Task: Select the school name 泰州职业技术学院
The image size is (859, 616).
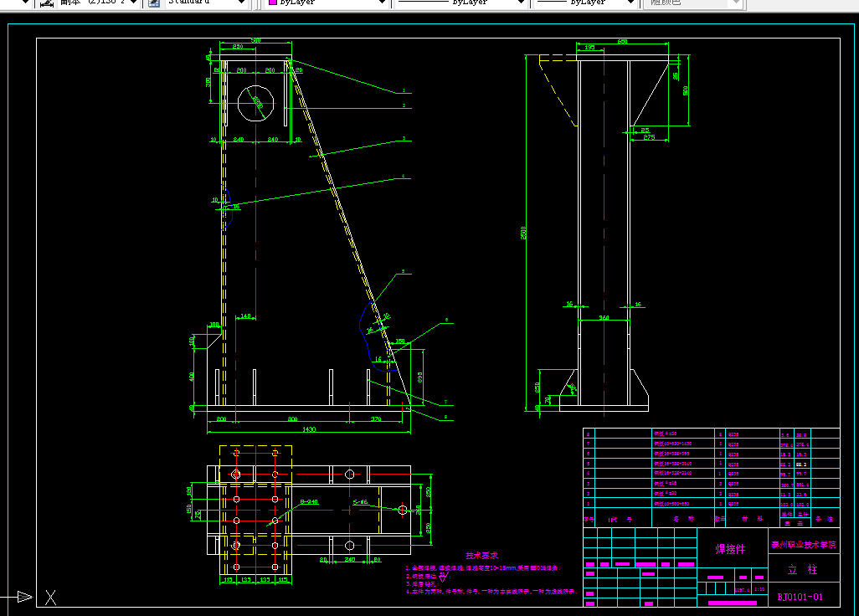Action: tap(804, 545)
